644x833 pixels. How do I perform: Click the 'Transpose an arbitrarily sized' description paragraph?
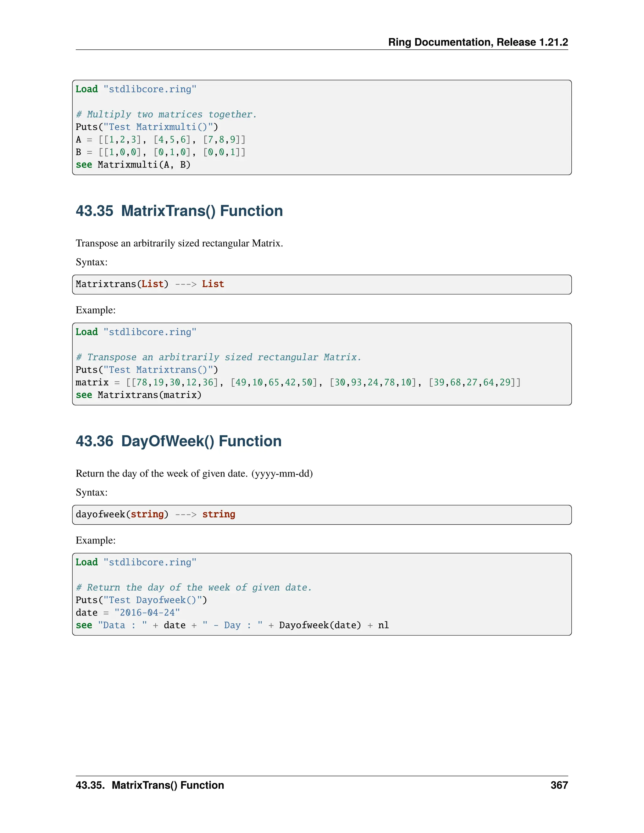179,243
